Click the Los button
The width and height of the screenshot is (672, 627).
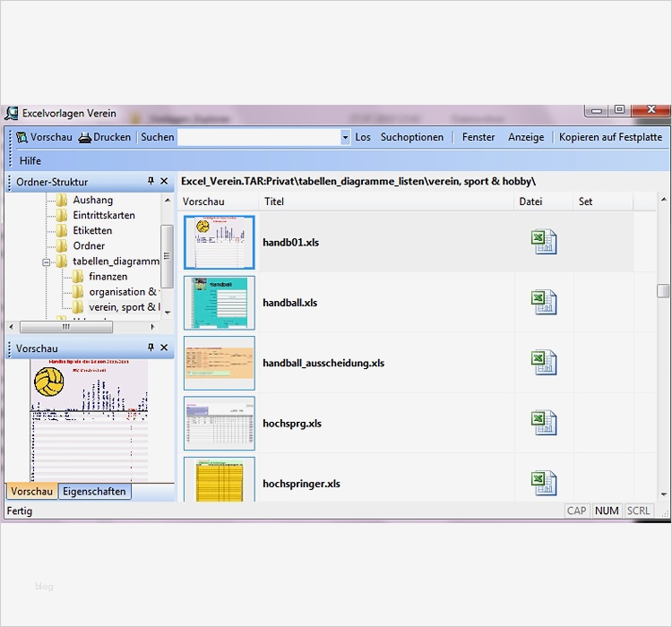(x=363, y=137)
